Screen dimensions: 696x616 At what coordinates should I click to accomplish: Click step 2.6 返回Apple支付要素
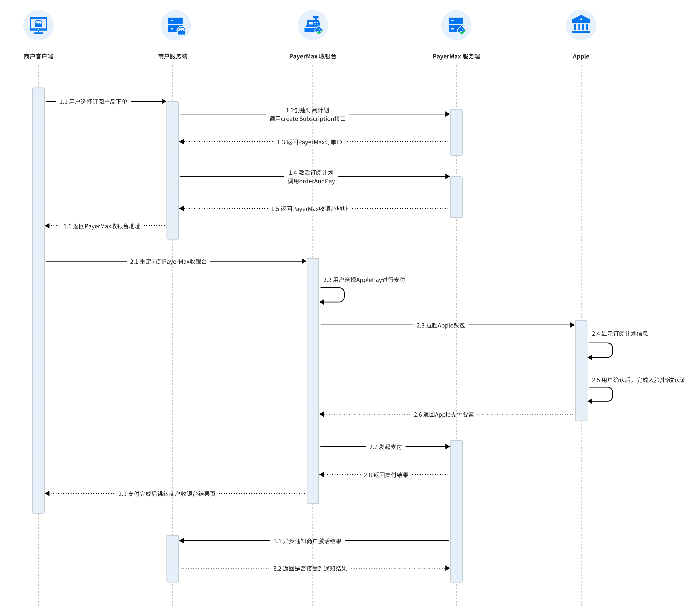pos(444,415)
